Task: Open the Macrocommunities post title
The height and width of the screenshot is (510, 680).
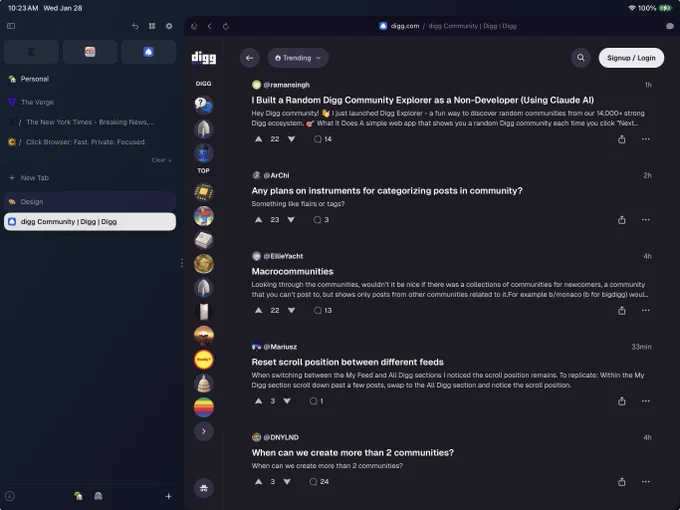Action: 292,271
